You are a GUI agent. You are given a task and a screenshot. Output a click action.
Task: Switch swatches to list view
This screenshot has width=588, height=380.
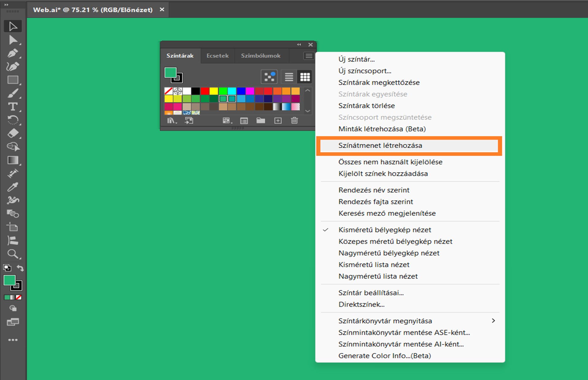pyautogui.click(x=289, y=77)
